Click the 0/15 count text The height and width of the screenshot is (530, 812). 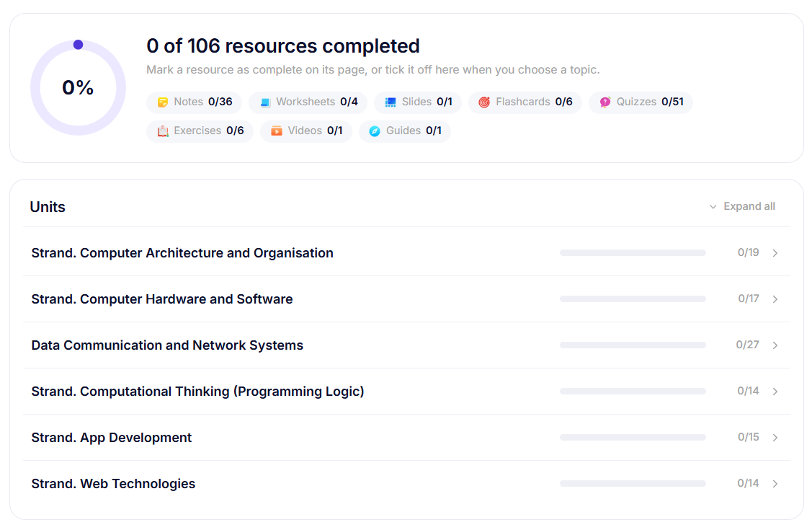pyautogui.click(x=749, y=437)
